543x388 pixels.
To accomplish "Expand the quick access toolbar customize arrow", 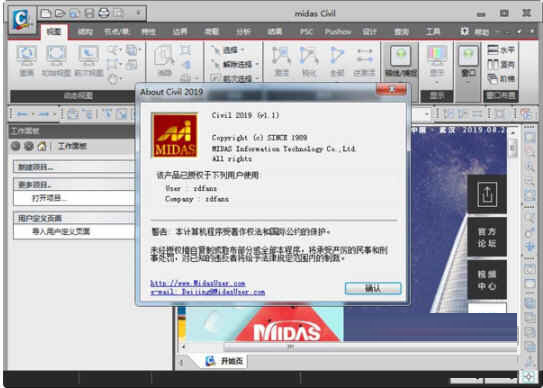I will click(138, 13).
